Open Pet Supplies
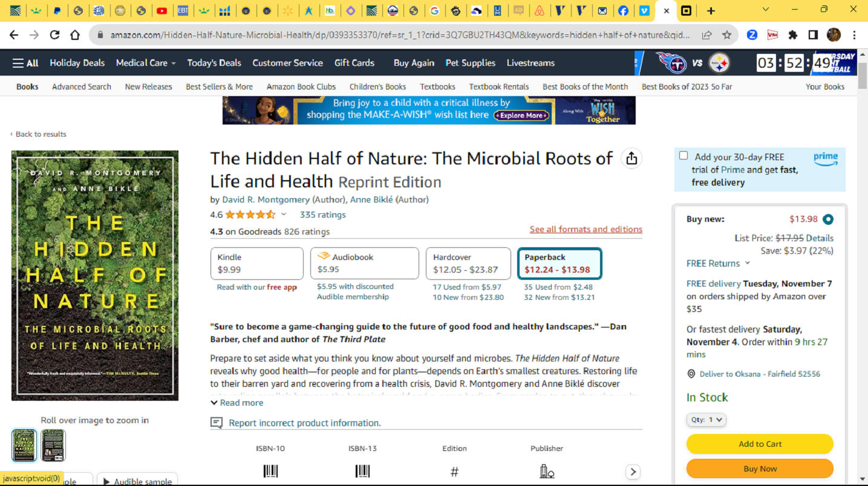The width and height of the screenshot is (868, 486). point(471,63)
